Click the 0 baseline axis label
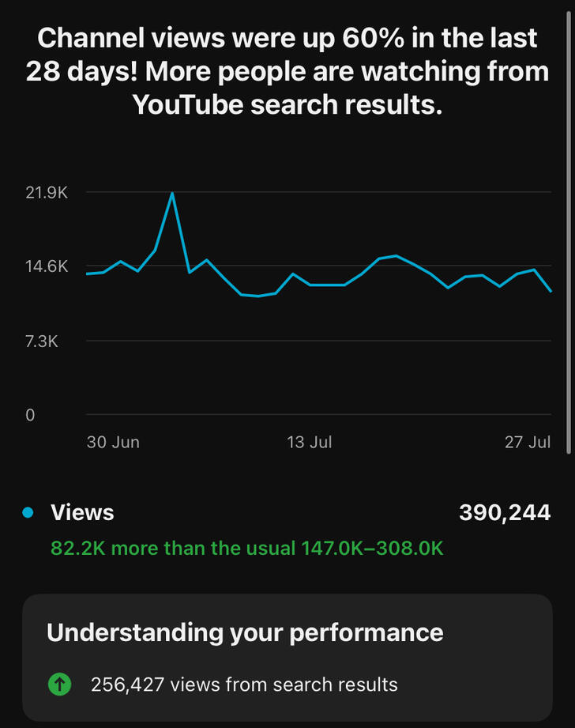This screenshot has height=728, width=575. pos(30,415)
